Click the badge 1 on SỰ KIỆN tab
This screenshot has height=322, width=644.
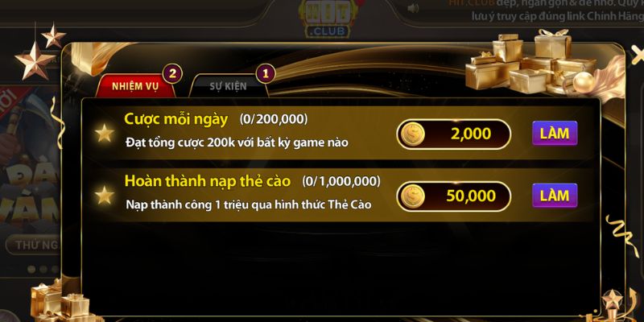pos(266,74)
